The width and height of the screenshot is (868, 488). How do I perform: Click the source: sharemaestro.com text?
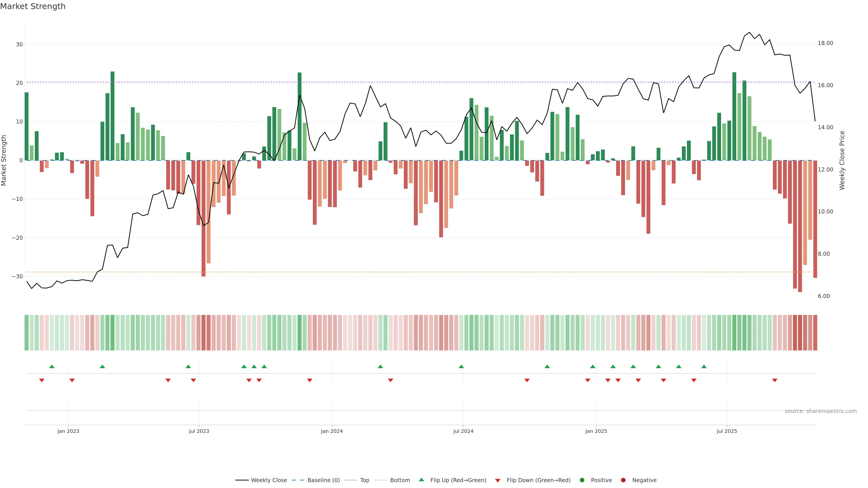(821, 411)
